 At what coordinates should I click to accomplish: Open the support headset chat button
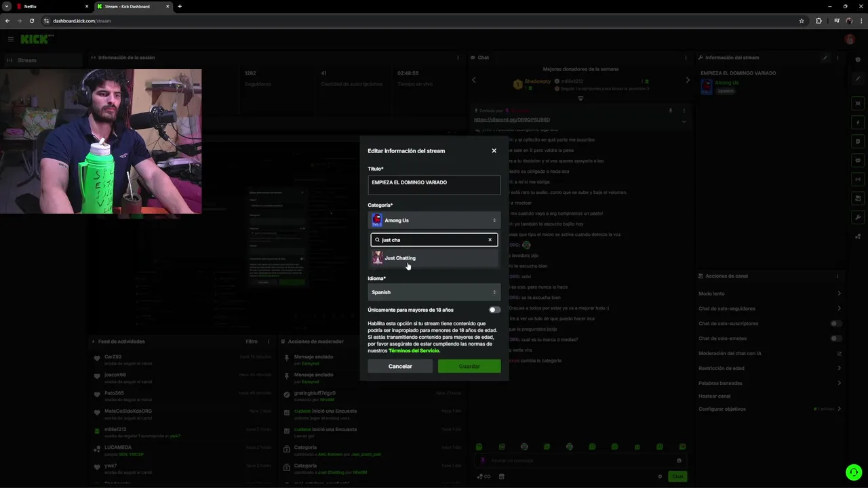point(854,472)
